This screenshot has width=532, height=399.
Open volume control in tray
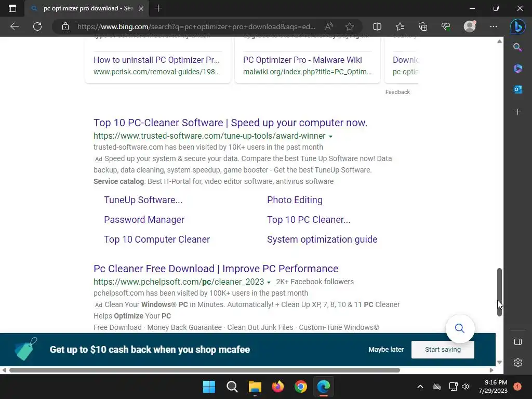pos(465,387)
